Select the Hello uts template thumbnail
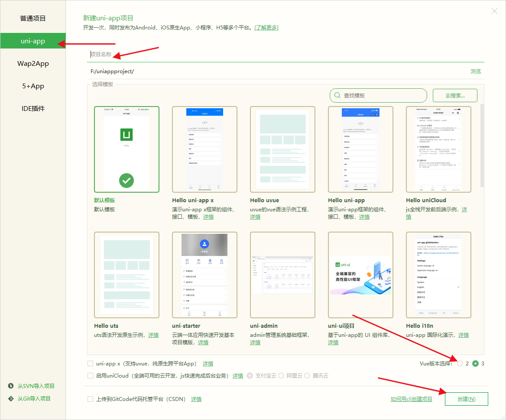506x420 pixels. [x=126, y=275]
